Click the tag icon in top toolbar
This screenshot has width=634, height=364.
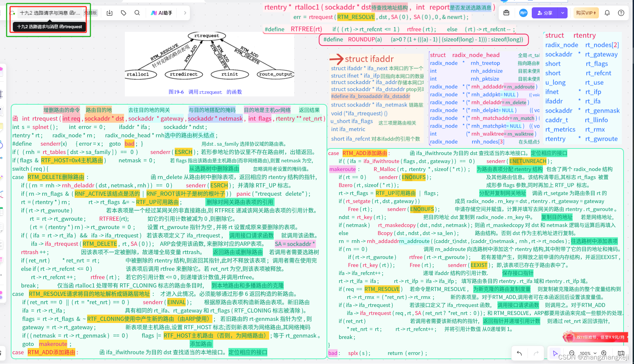[x=123, y=13]
